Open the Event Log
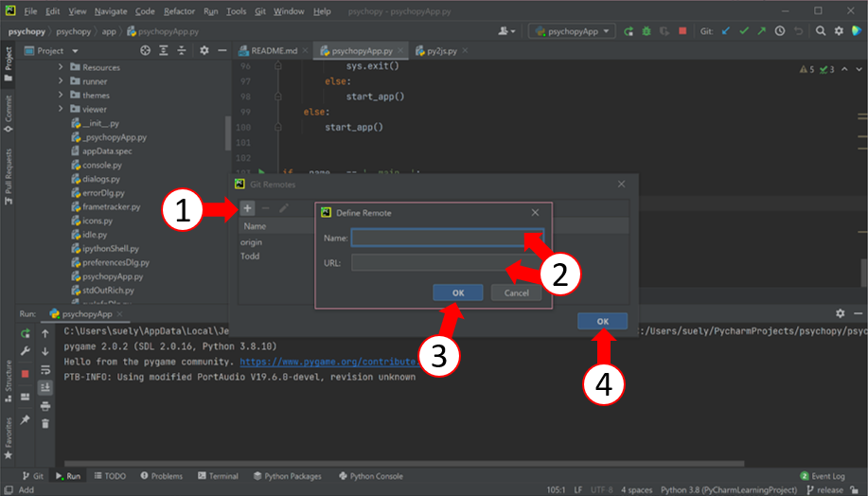The image size is (868, 496). coord(822,476)
